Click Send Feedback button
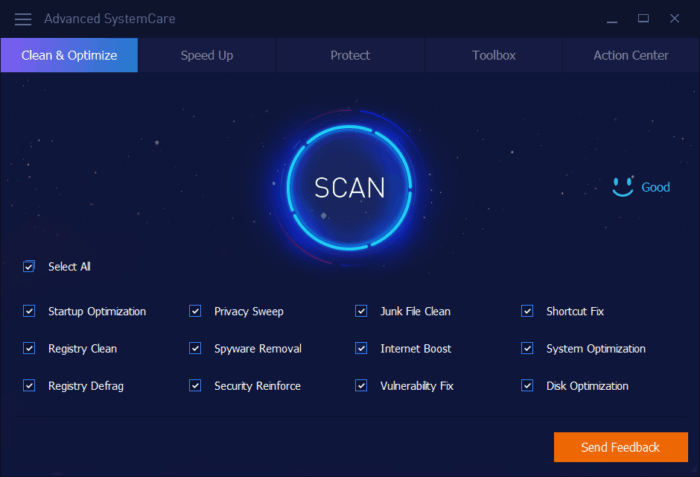Screen dimensions: 700x477 pos(621,447)
